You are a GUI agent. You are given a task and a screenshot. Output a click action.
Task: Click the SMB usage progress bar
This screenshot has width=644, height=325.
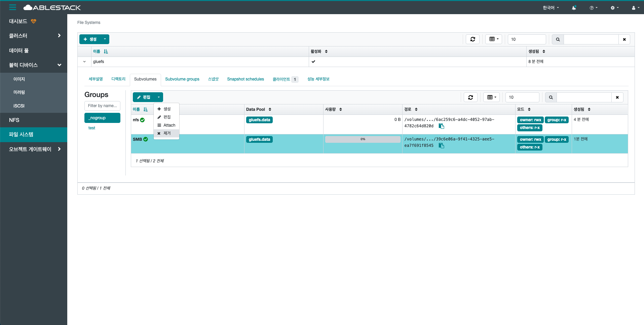(x=363, y=139)
